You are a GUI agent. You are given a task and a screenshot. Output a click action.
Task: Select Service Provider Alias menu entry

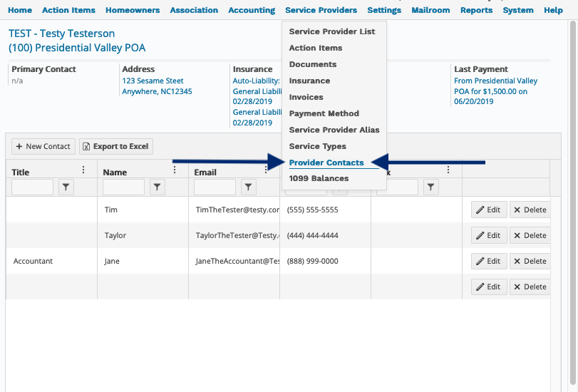334,130
